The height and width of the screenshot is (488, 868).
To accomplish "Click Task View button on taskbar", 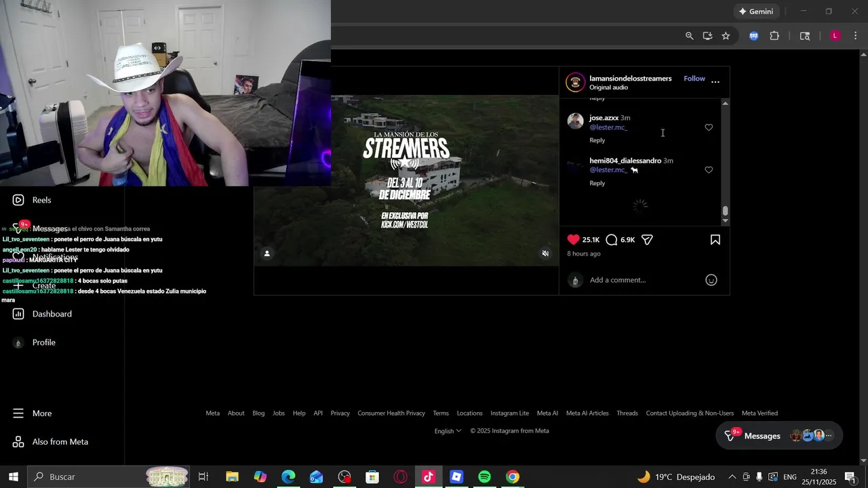I will point(203,476).
